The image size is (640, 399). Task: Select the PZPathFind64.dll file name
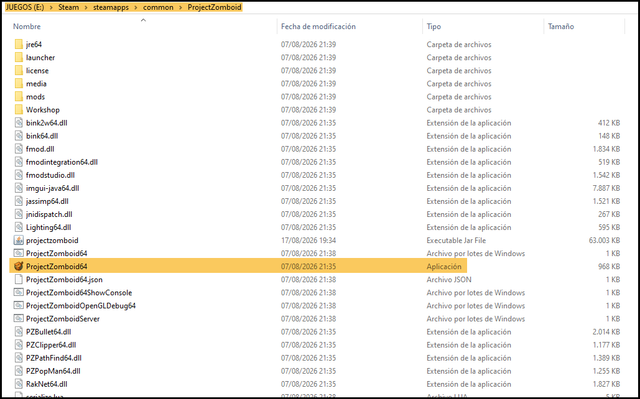[x=54, y=358]
